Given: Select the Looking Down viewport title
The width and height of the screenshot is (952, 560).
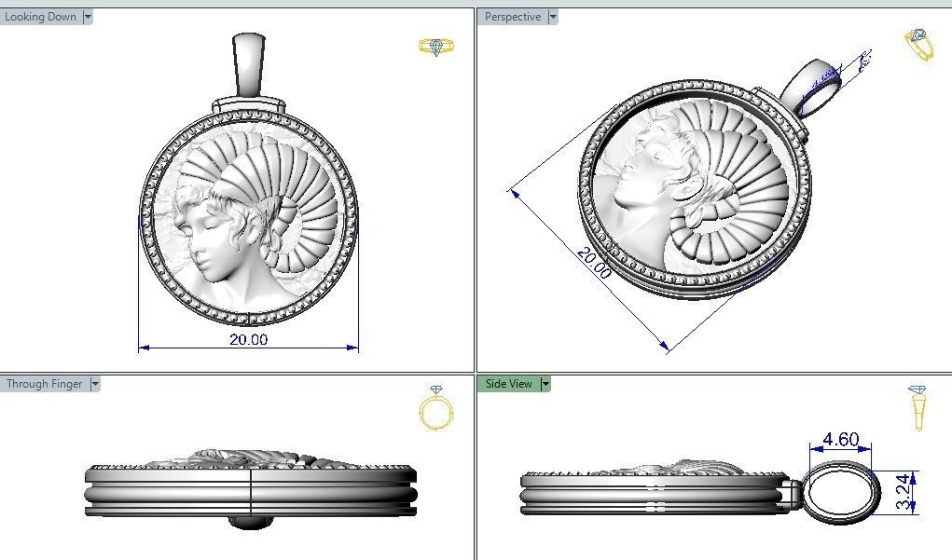Looking at the screenshot, I should click(40, 17).
